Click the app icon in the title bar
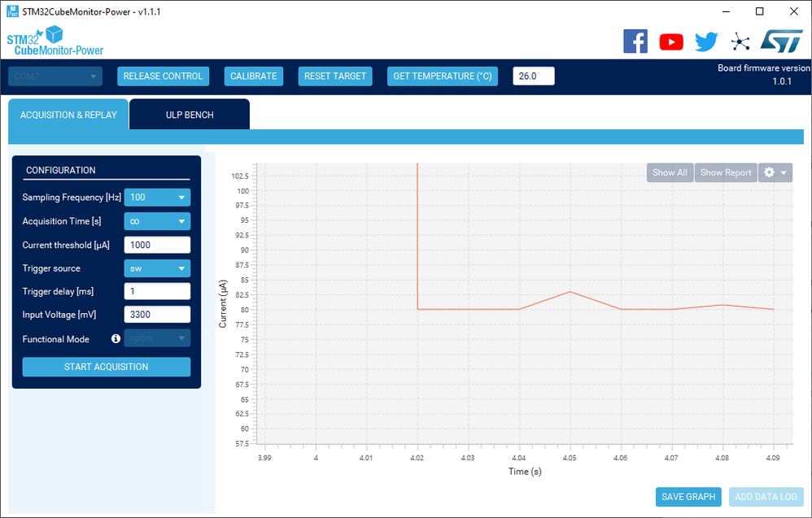The height and width of the screenshot is (518, 812). [12, 11]
